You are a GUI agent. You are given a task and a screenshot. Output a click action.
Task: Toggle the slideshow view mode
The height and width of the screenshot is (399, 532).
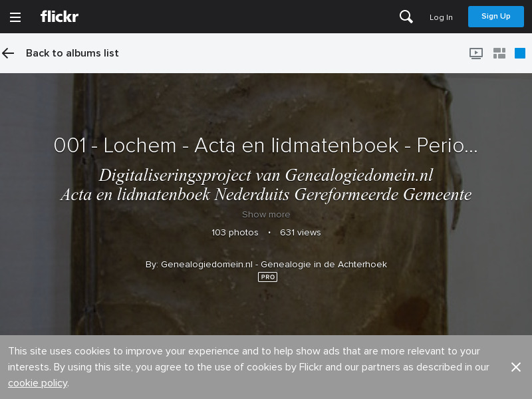[476, 53]
